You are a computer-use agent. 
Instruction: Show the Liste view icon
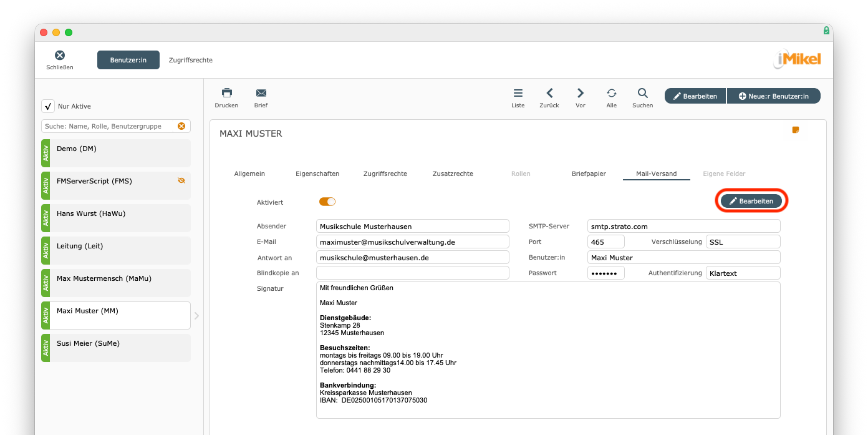518,93
